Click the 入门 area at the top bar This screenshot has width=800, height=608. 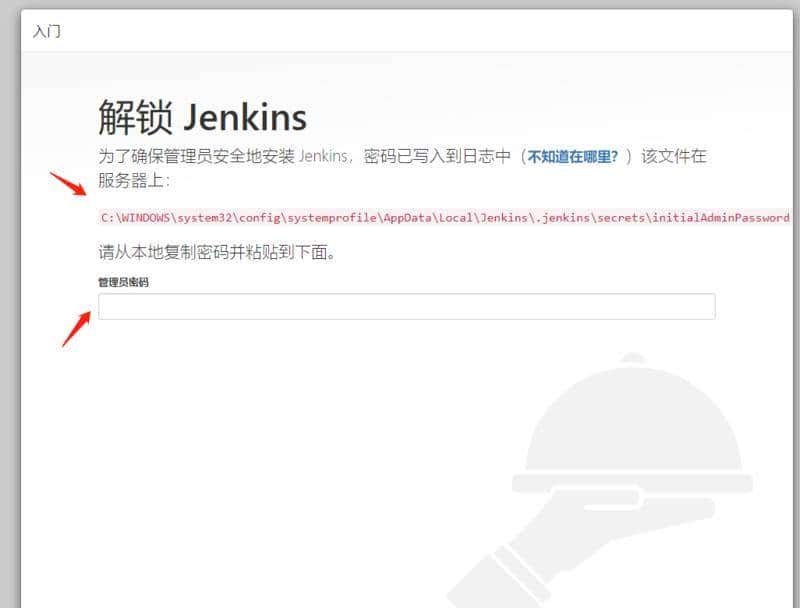pyautogui.click(x=49, y=31)
